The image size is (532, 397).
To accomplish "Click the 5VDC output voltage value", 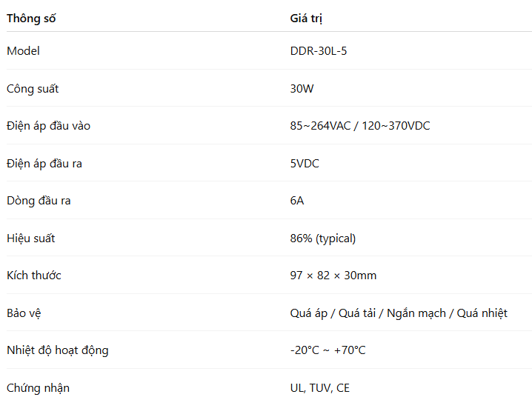I will [305, 164].
